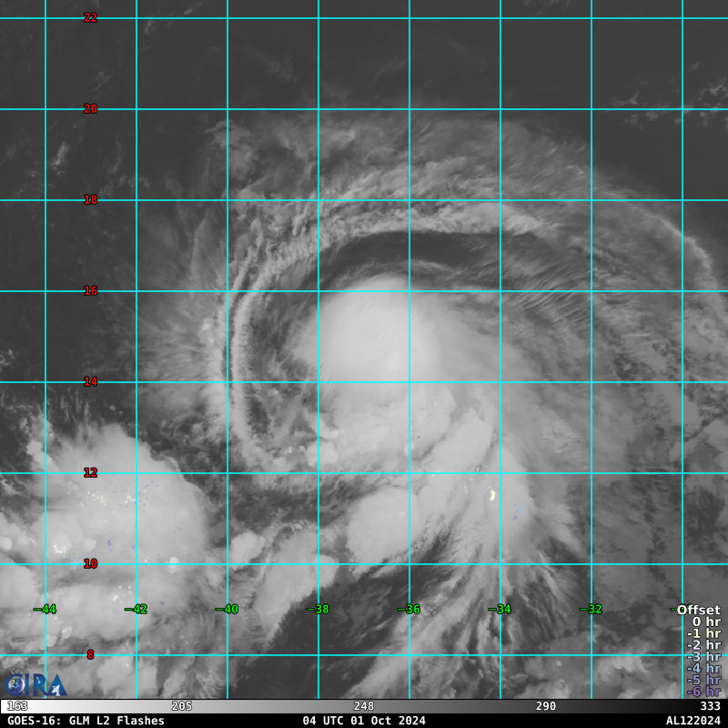Click the GOES-16: GLM L2 Flashes caption
The image size is (728, 728).
[x=86, y=721]
